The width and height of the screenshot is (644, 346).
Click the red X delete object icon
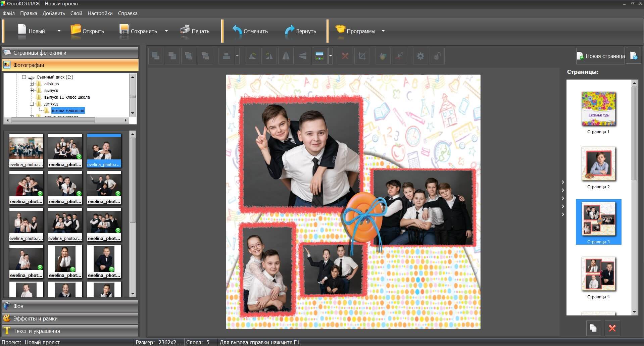click(x=345, y=56)
